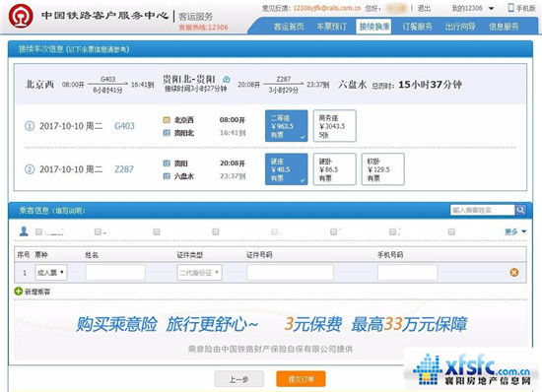Switch to the 车票预订 tab
Image resolution: width=542 pixels, height=392 pixels.
pyautogui.click(x=331, y=27)
